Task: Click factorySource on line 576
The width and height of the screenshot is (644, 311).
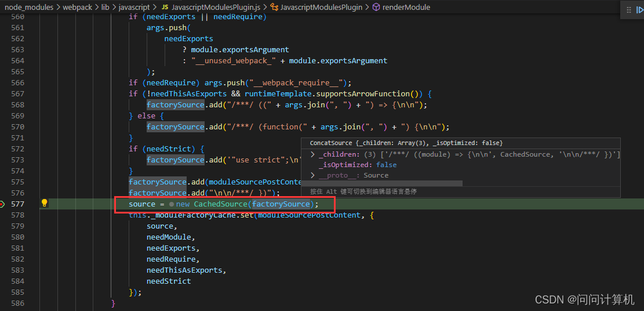Action: [x=158, y=193]
